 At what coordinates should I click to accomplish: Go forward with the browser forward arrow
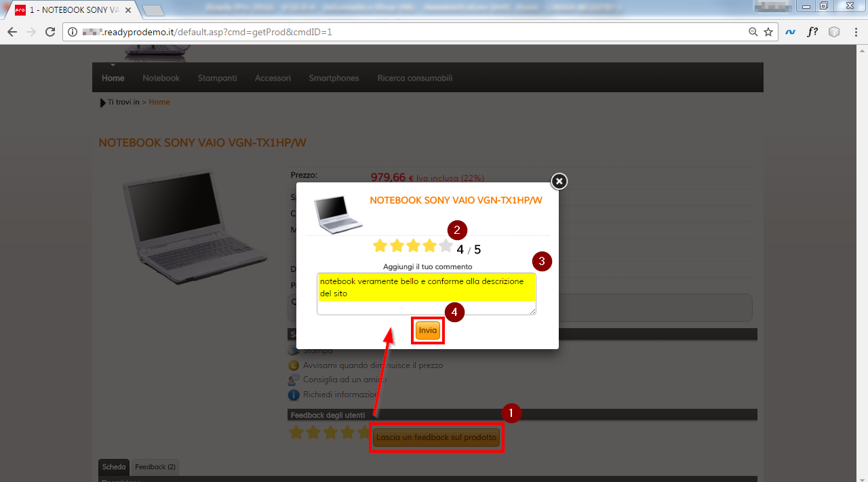pos(31,32)
